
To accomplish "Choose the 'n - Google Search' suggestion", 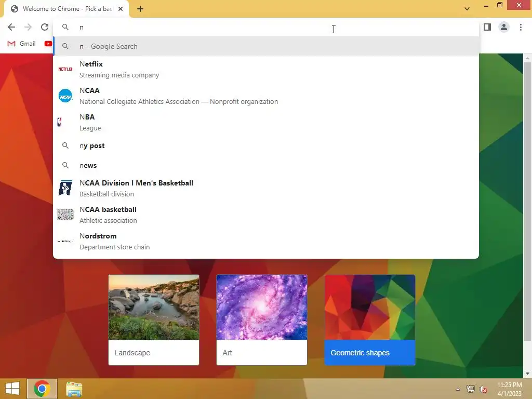I will (x=266, y=46).
